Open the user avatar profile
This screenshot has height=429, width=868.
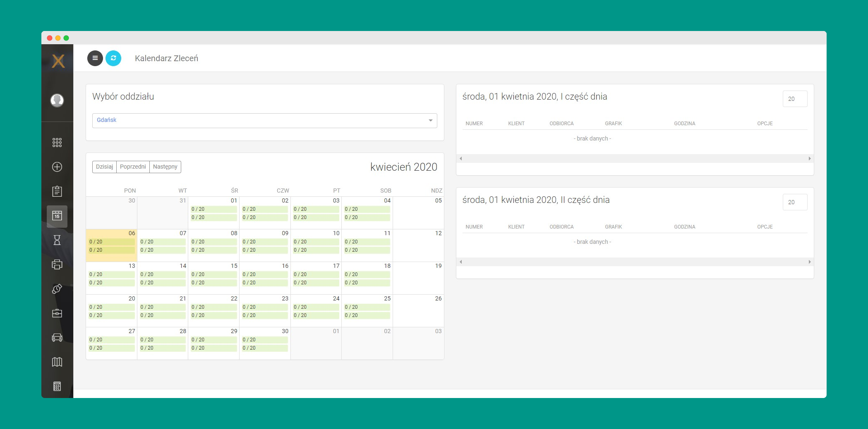(57, 100)
